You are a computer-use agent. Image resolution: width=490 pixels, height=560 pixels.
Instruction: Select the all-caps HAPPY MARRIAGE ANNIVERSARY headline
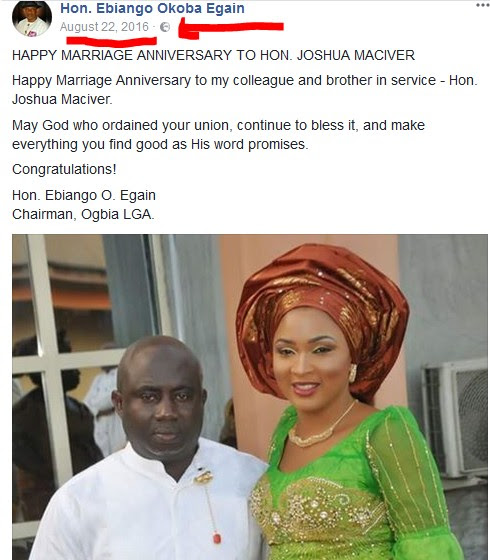[x=214, y=55]
